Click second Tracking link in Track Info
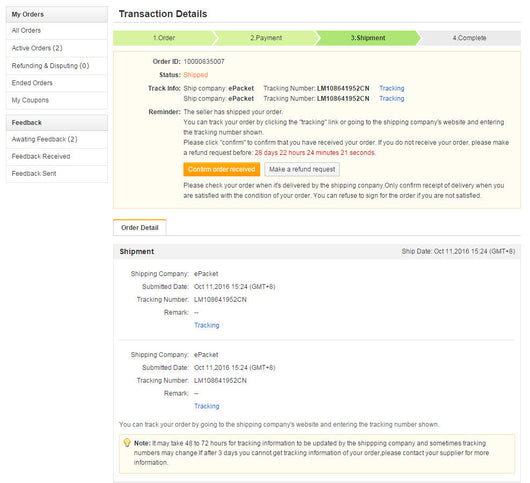Viewport: 530px width, 483px height. tap(392, 98)
